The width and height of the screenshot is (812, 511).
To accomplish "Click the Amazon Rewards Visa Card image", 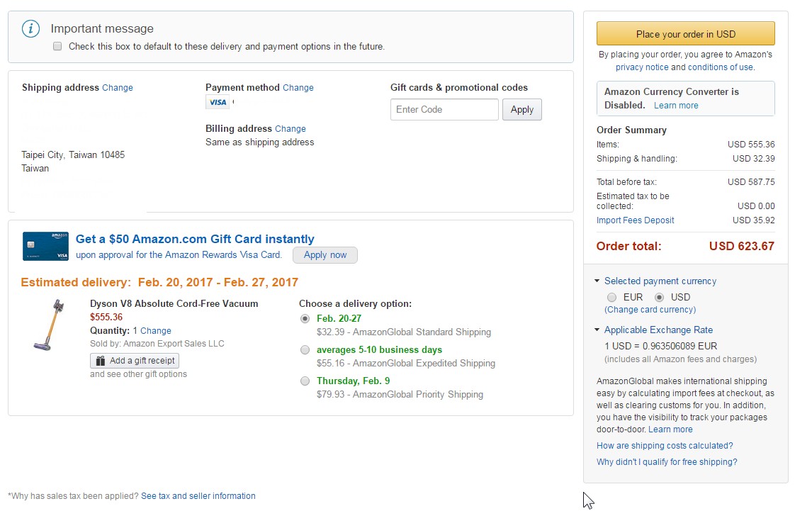I will point(45,247).
